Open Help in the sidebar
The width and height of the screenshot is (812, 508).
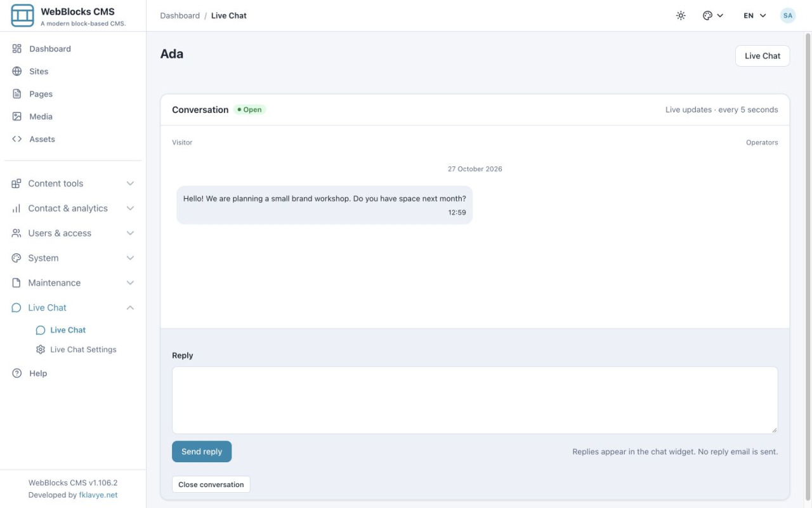click(x=73, y=373)
